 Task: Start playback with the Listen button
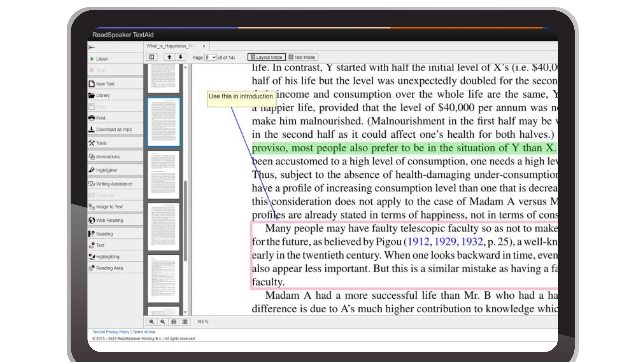point(115,59)
